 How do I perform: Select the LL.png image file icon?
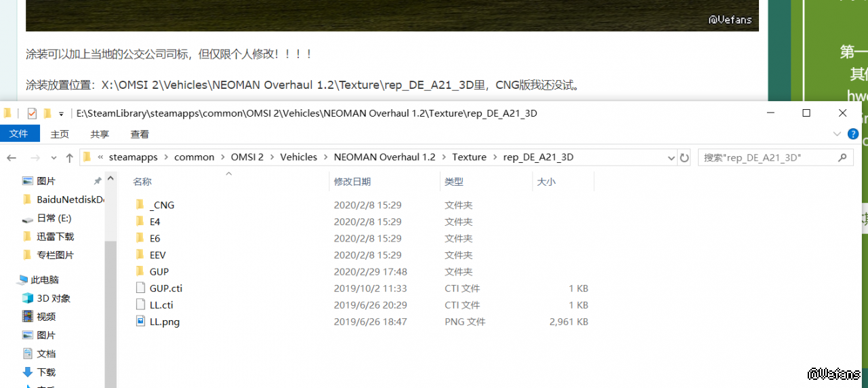click(140, 322)
